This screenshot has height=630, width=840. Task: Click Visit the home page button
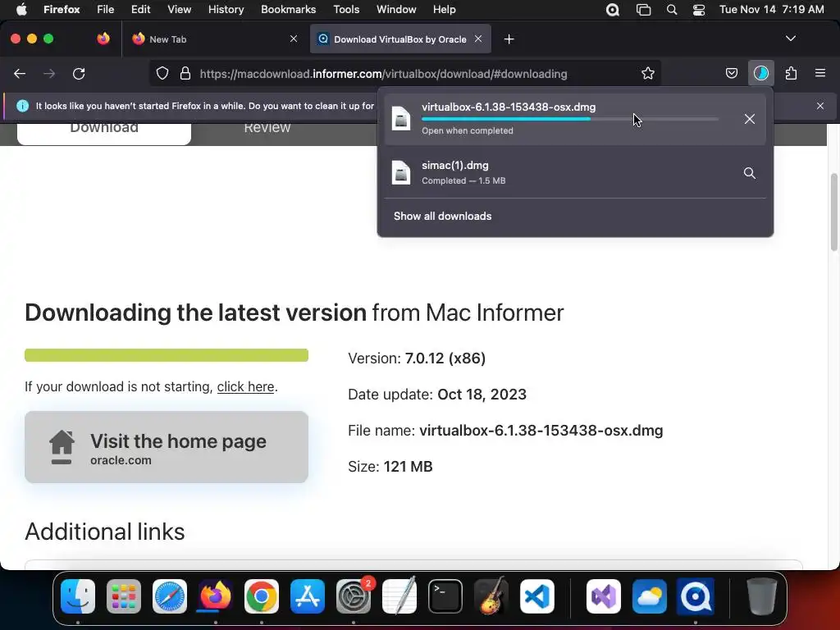166,447
